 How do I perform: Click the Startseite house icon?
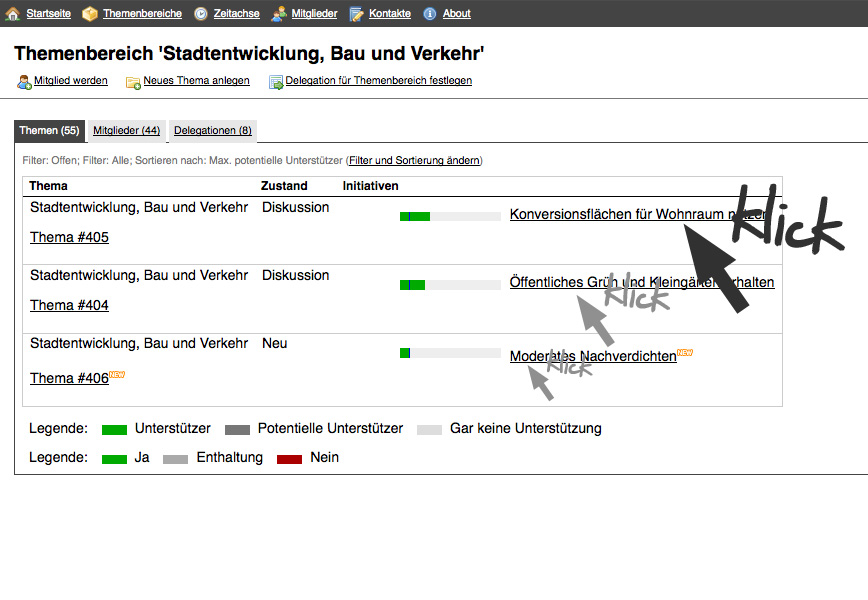[x=13, y=14]
